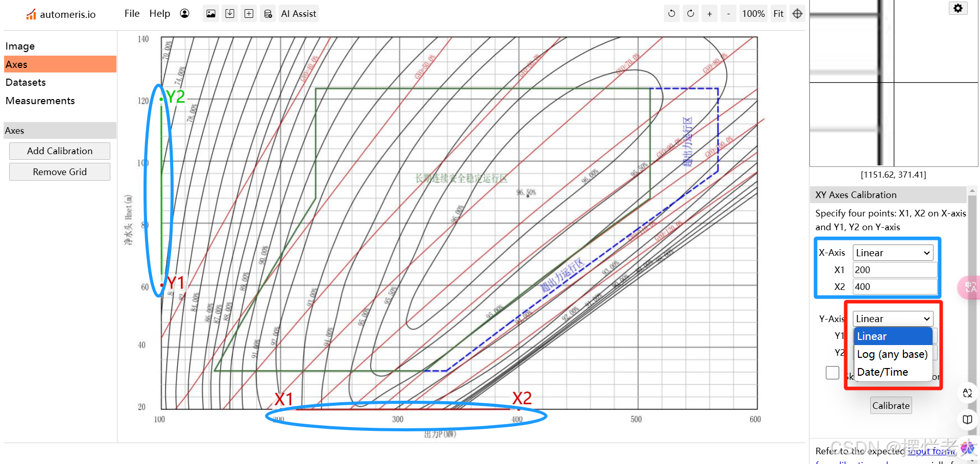Image resolution: width=980 pixels, height=464 pixels.
Task: Rotate image clockwise
Action: pyautogui.click(x=690, y=14)
